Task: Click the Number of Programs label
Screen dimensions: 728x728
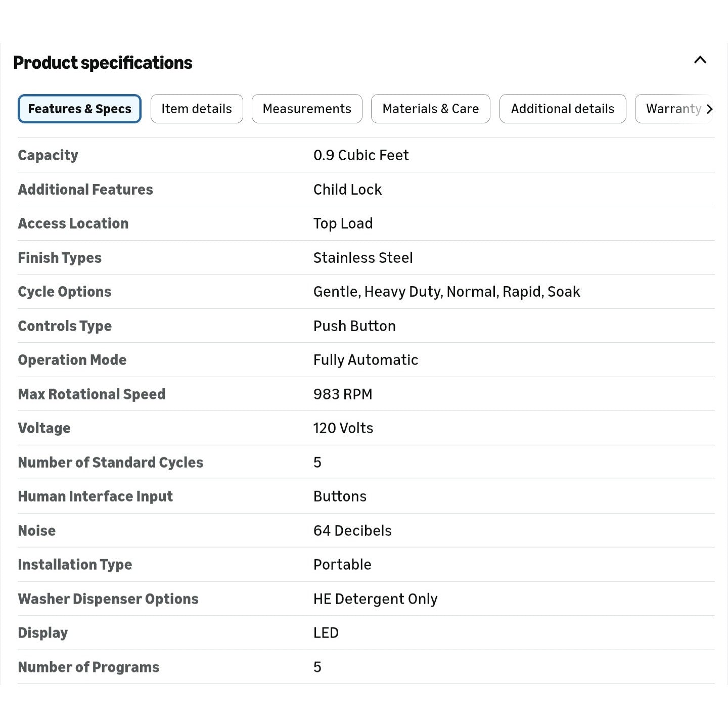Action: [88, 667]
